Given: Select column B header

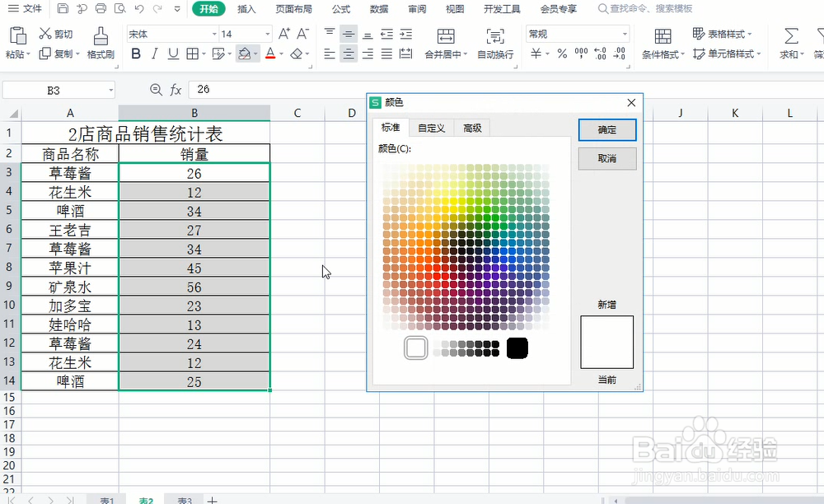Looking at the screenshot, I should point(194,113).
